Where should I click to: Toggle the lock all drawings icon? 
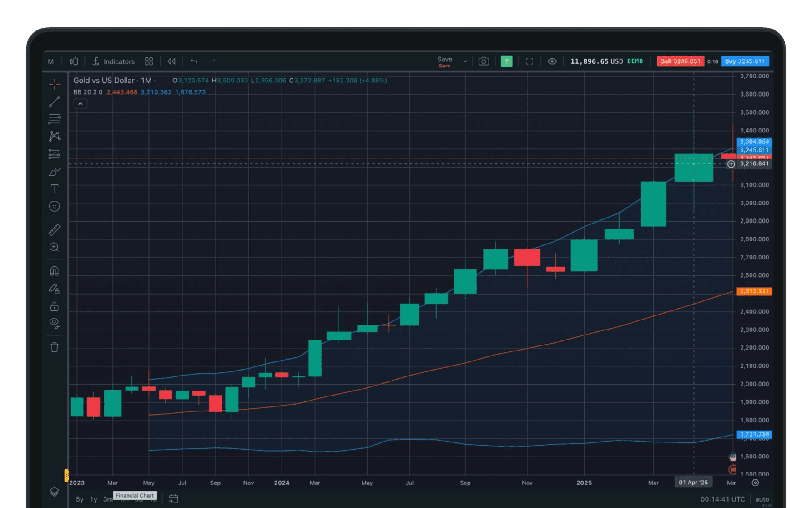55,306
